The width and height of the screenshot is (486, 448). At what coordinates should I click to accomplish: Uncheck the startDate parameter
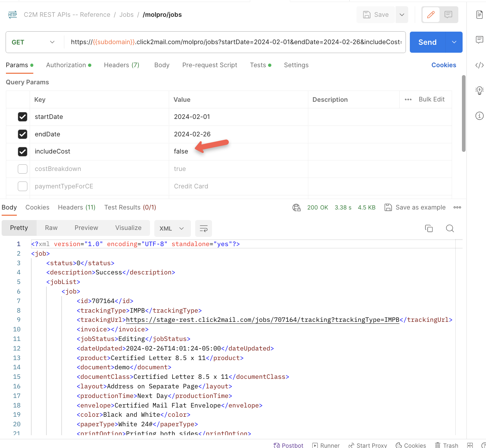click(22, 117)
